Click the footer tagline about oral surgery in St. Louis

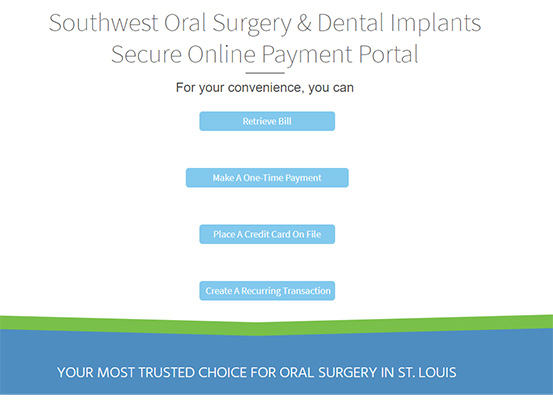pos(256,372)
